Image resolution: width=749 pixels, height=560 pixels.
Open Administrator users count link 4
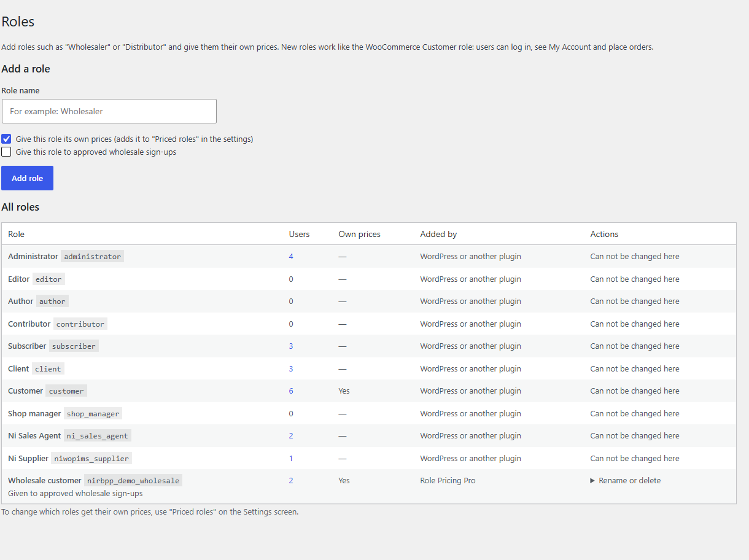pos(291,257)
